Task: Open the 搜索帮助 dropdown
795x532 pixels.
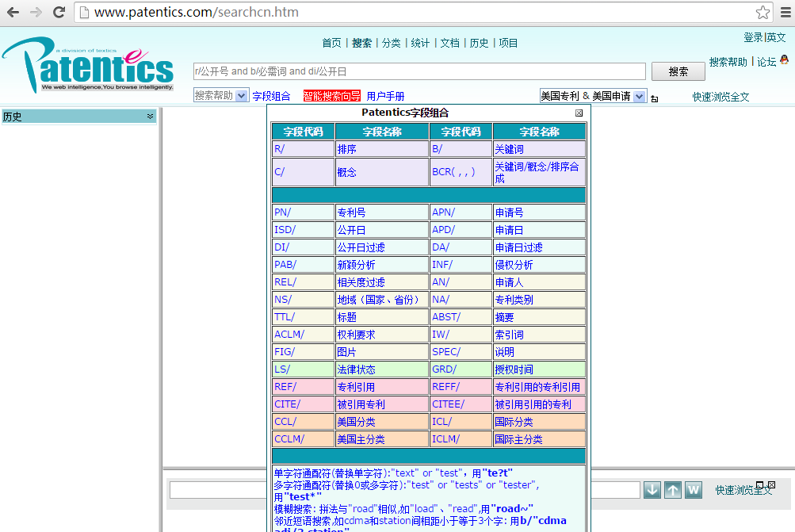Action: click(220, 95)
